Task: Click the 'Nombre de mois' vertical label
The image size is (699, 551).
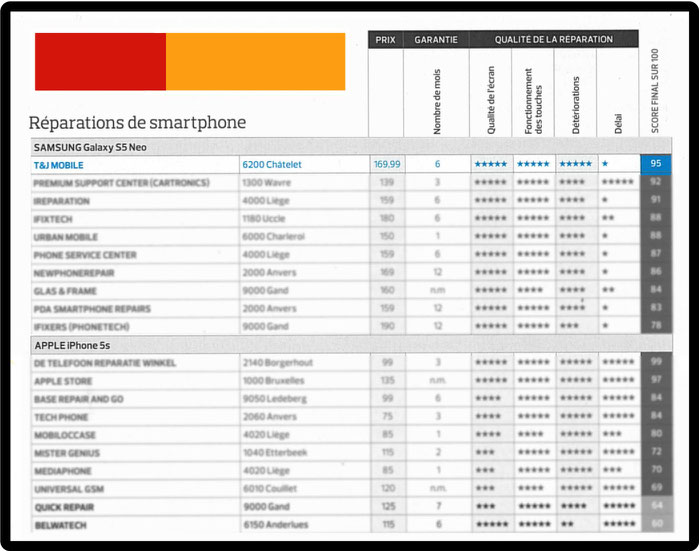Action: (437, 101)
